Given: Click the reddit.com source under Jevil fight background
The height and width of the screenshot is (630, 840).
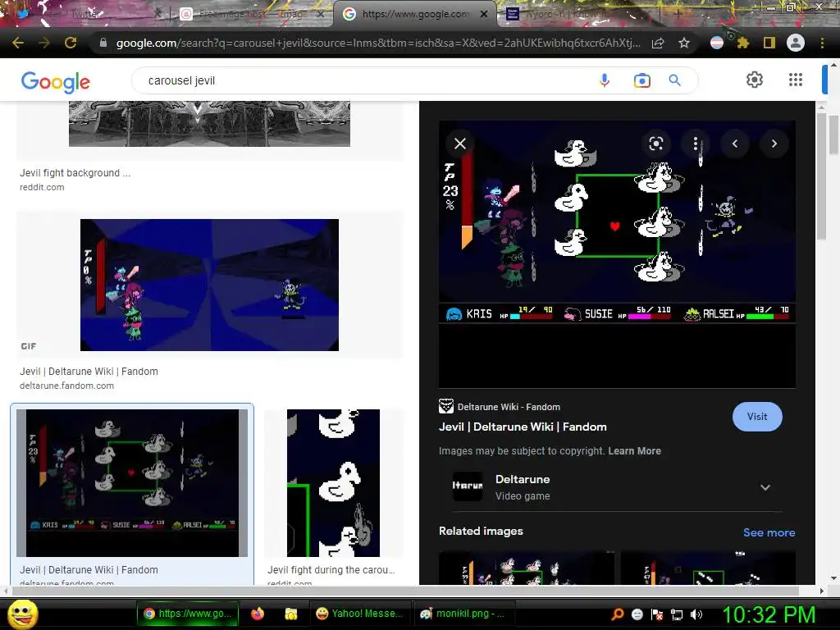Looking at the screenshot, I should 42,188.
